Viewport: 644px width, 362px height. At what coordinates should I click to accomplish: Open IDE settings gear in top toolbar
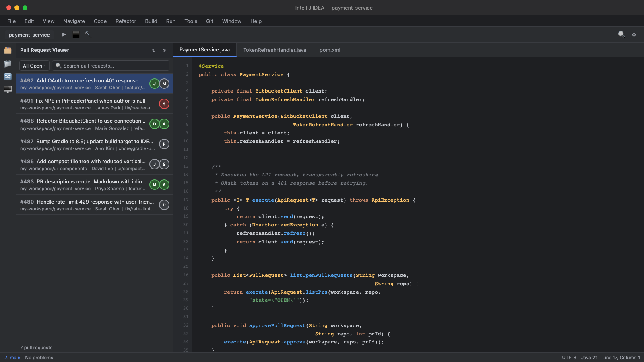(634, 35)
